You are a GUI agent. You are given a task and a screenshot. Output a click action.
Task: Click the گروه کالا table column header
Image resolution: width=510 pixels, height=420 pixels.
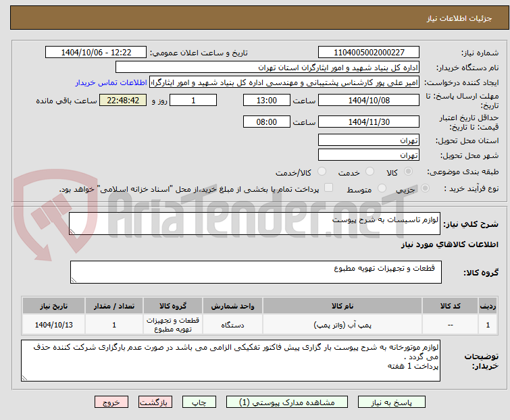[173, 306]
